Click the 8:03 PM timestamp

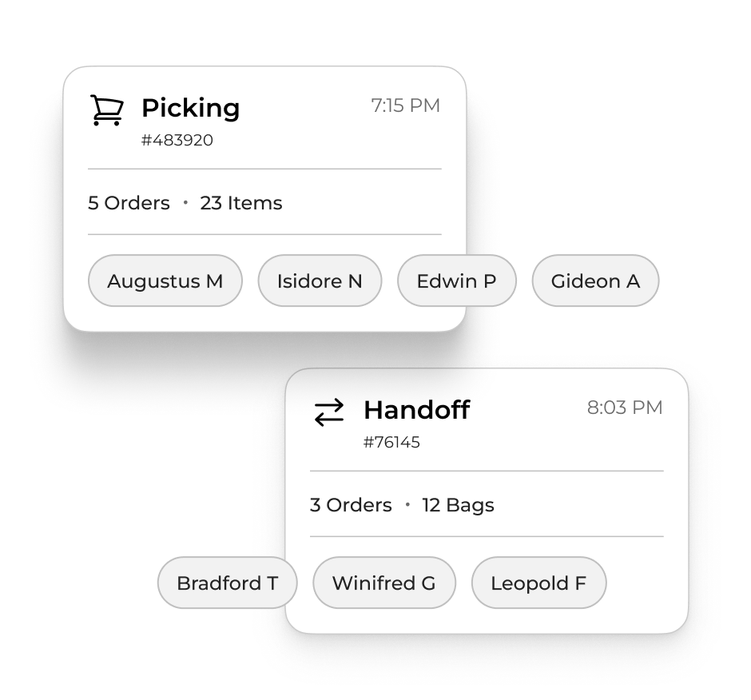[625, 408]
